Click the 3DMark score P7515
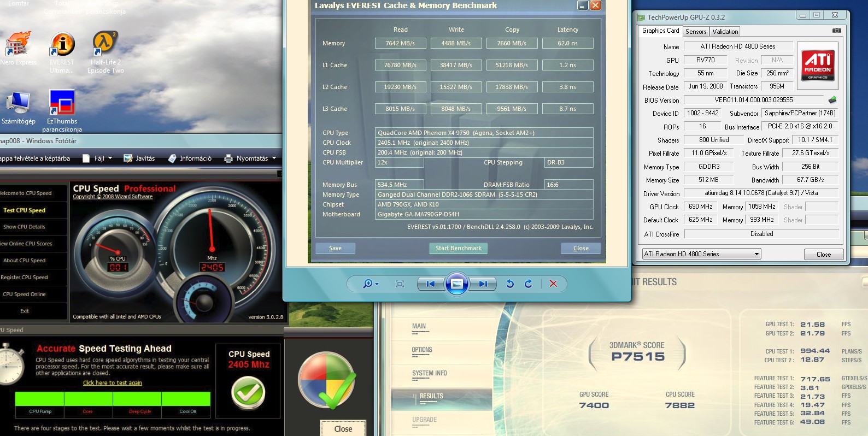 (638, 357)
